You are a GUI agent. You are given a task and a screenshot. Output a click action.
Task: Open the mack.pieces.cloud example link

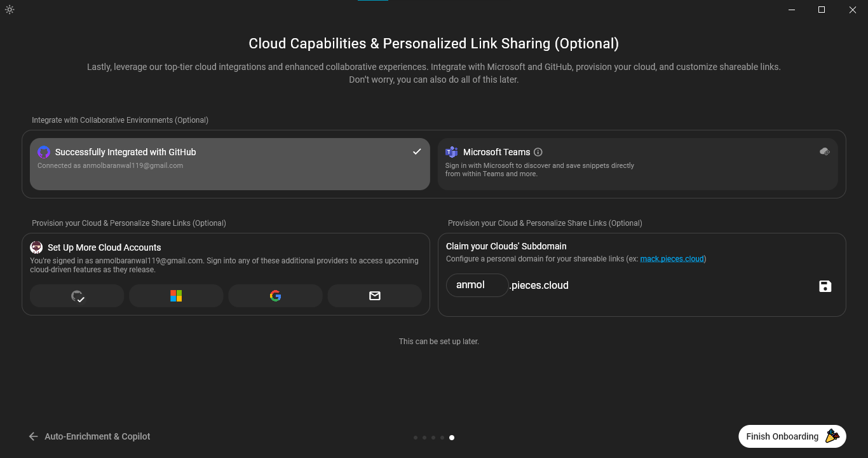tap(672, 259)
